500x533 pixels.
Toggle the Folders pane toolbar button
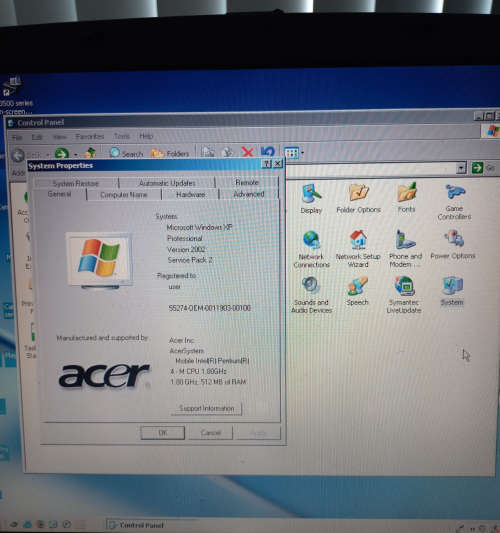coord(170,153)
